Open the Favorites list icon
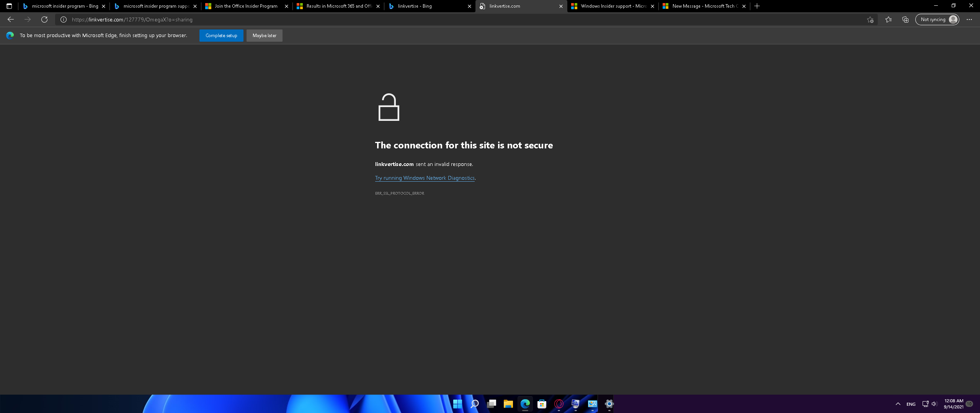The image size is (980, 413). (889, 20)
